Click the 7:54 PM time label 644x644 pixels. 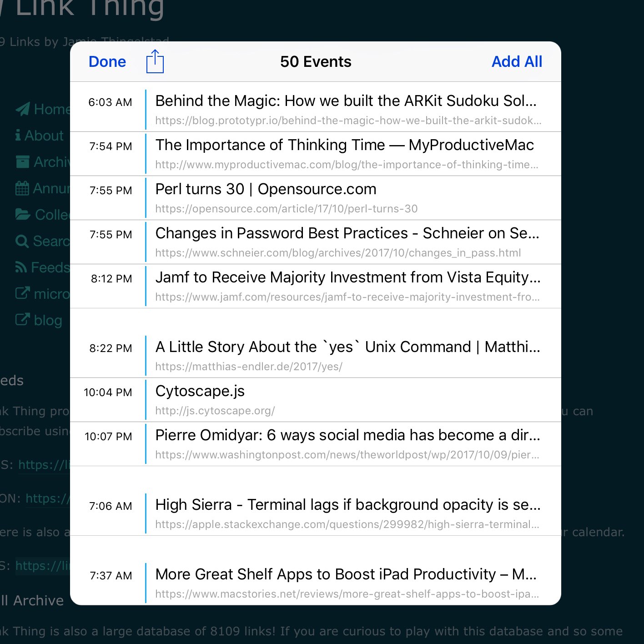(111, 146)
